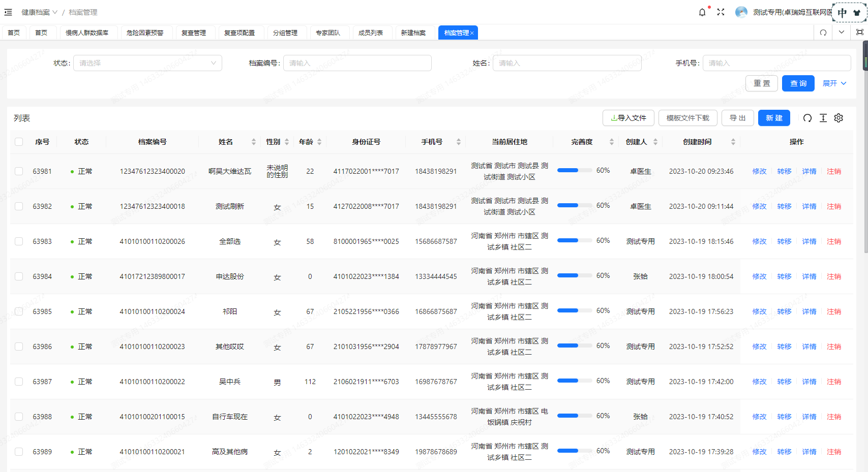Viewport: 868px width, 472px height.
Task: Click the user avatar icon
Action: (x=741, y=12)
